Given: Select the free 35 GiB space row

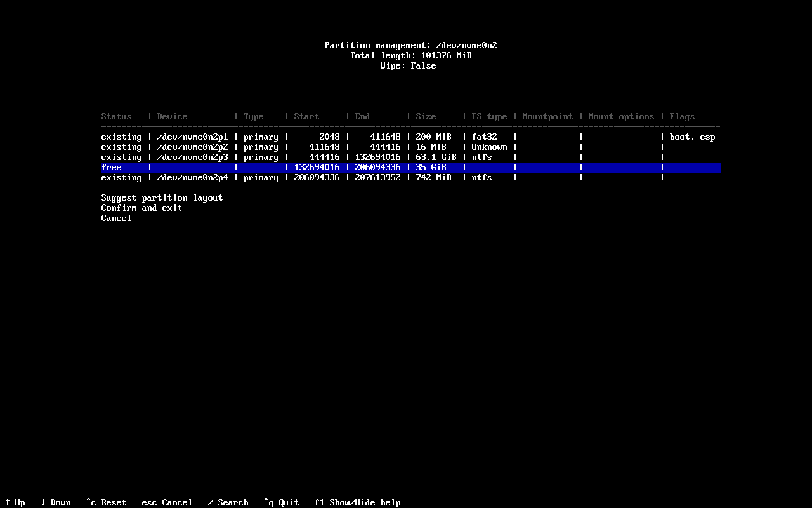Looking at the screenshot, I should coord(410,167).
